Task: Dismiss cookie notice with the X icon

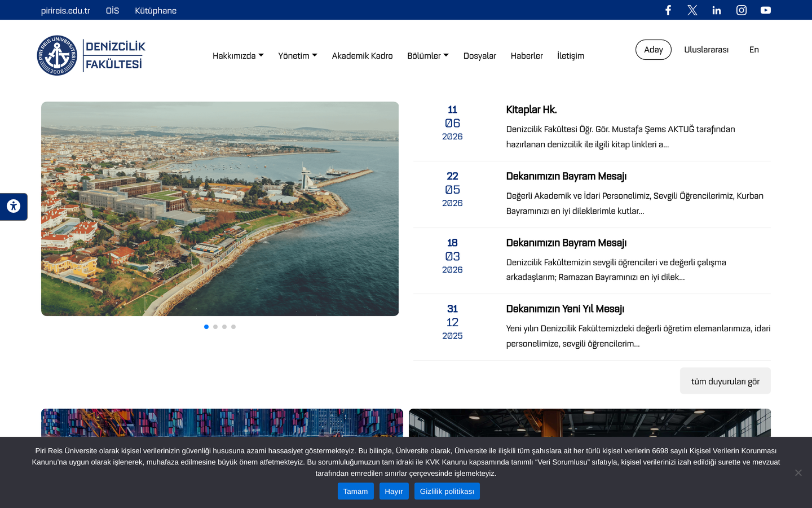Action: pos(798,472)
